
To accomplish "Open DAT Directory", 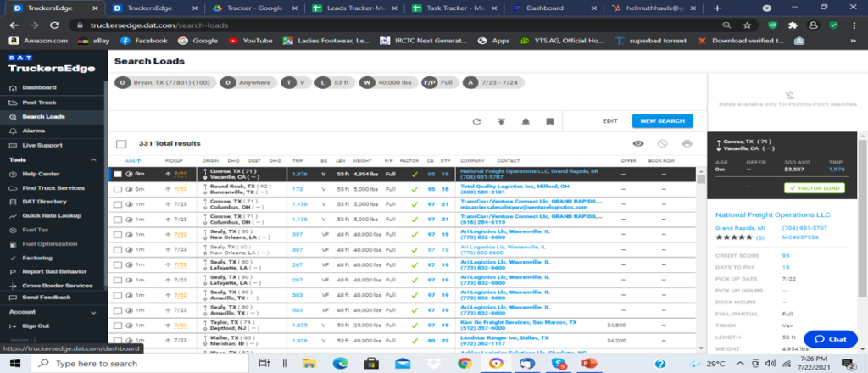I will point(44,202).
